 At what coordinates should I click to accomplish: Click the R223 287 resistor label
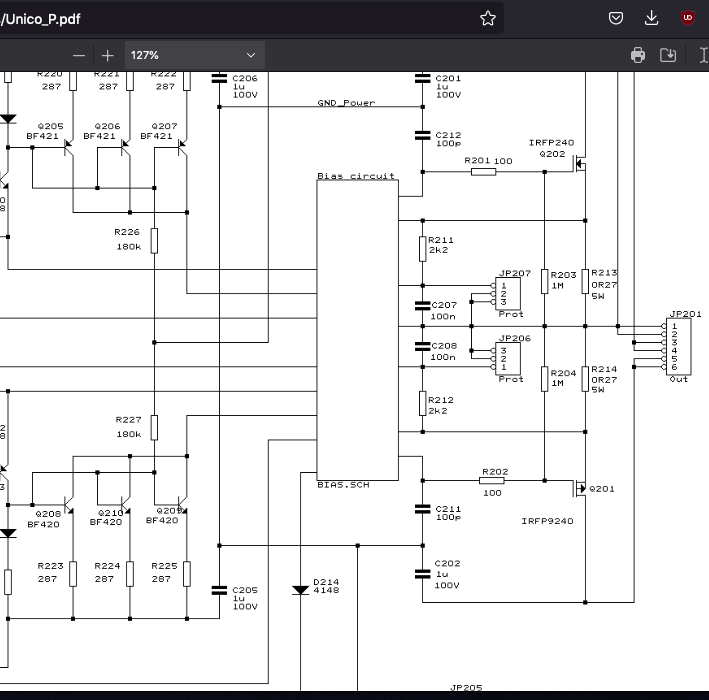[x=50, y=572]
